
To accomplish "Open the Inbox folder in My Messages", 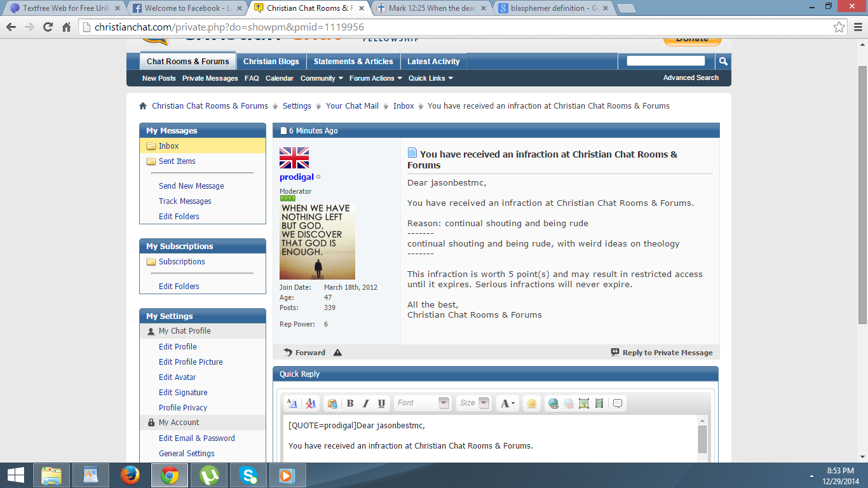I will (x=203, y=146).
